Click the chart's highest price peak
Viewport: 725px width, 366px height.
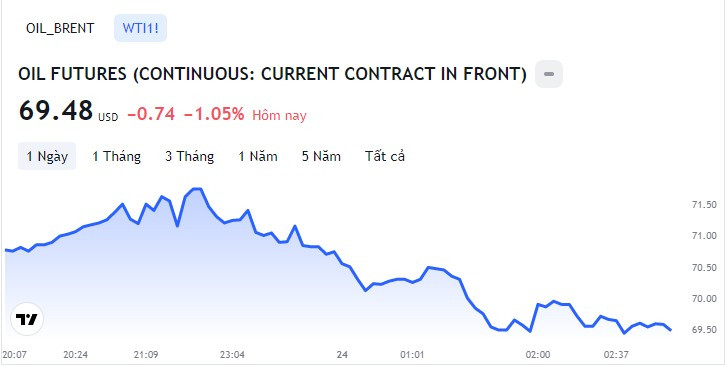197,189
